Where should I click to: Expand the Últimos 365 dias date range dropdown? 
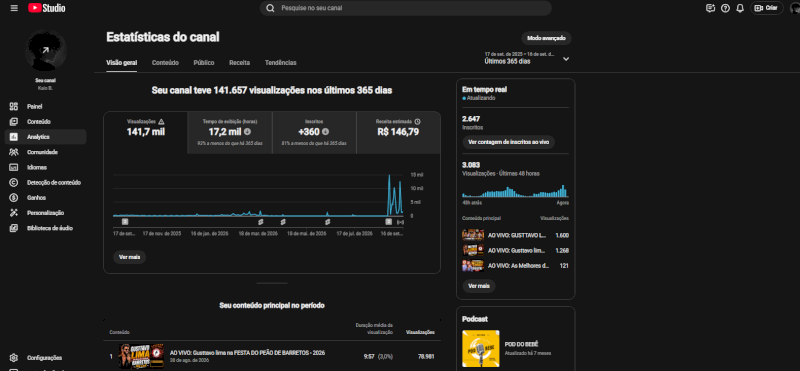(x=527, y=58)
